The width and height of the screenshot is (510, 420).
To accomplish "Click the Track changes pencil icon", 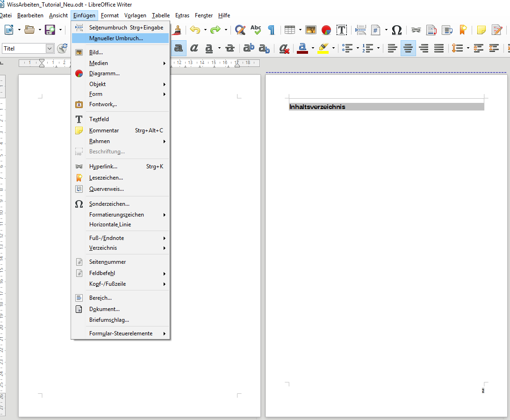I will click(x=497, y=30).
